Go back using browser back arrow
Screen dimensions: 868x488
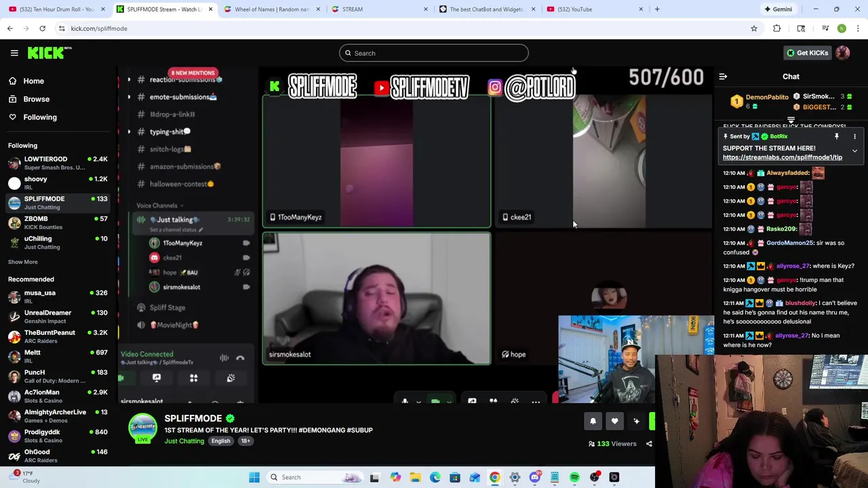click(x=9, y=28)
